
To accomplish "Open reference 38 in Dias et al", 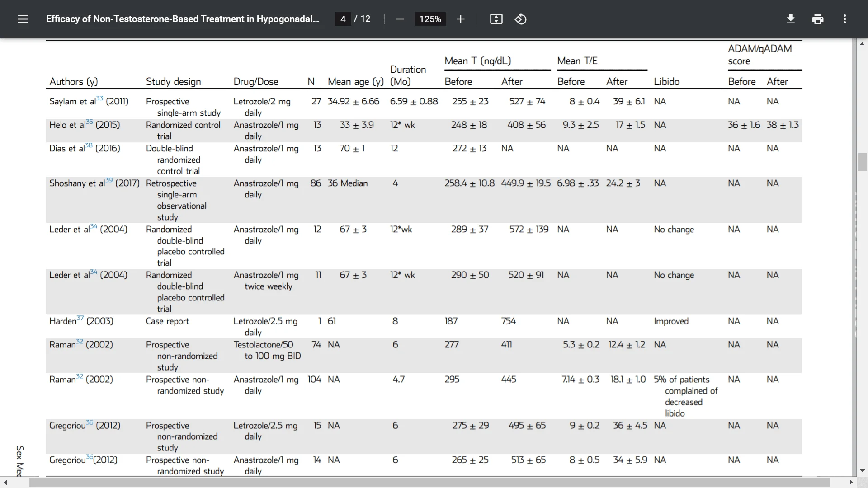I will 89,145.
